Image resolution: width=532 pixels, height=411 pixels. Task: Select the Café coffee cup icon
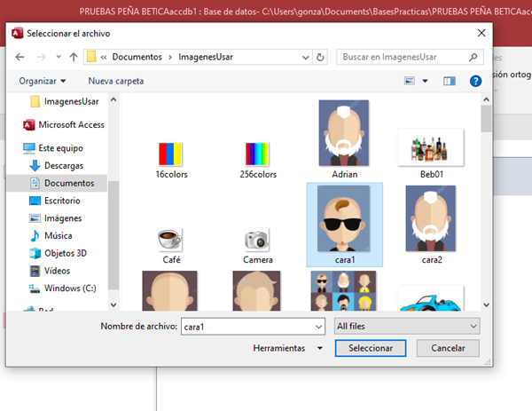pyautogui.click(x=170, y=239)
